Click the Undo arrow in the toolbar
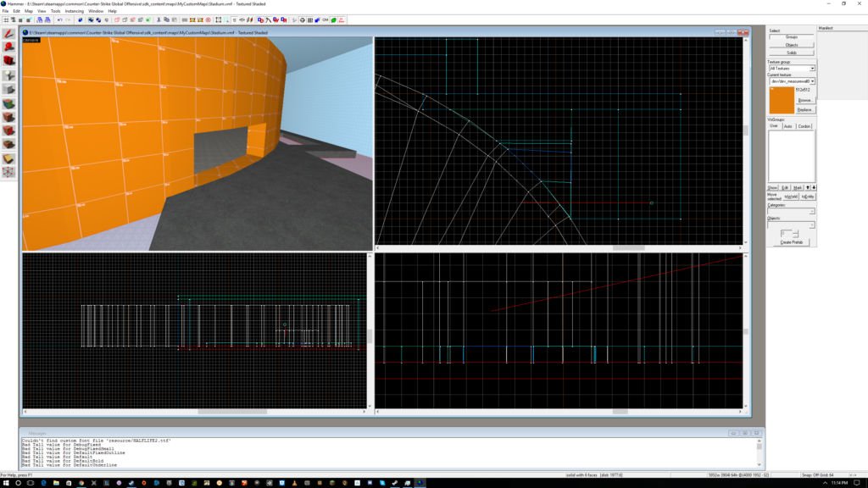The width and height of the screenshot is (868, 488). (60, 20)
